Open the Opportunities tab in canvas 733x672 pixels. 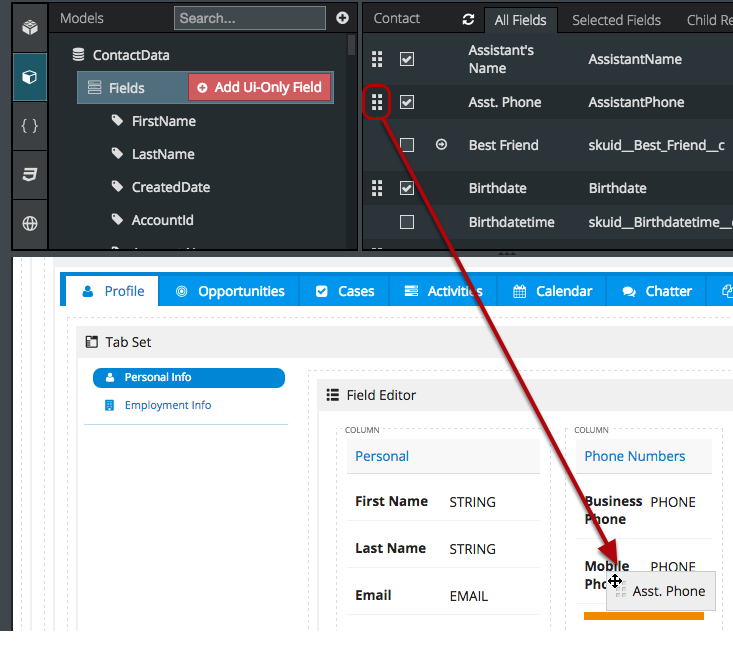[230, 291]
